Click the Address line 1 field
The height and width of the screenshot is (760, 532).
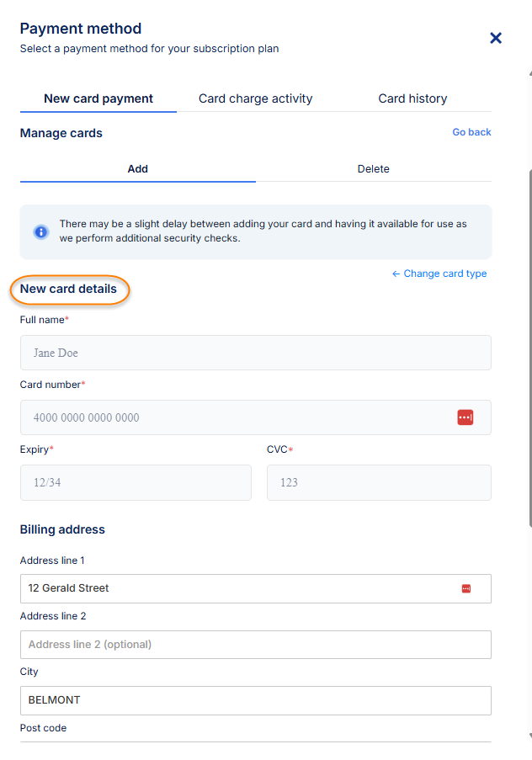[256, 588]
